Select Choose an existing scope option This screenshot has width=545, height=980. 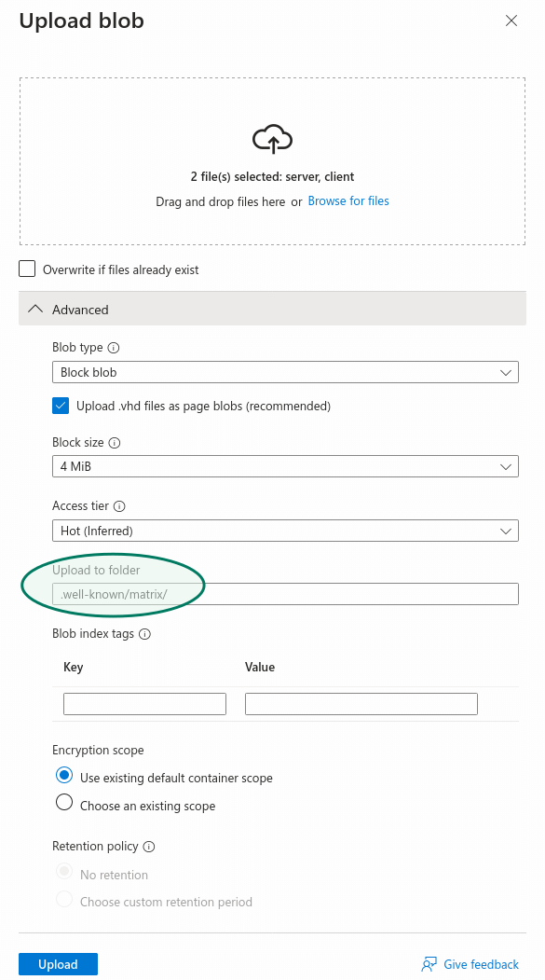pyautogui.click(x=64, y=803)
